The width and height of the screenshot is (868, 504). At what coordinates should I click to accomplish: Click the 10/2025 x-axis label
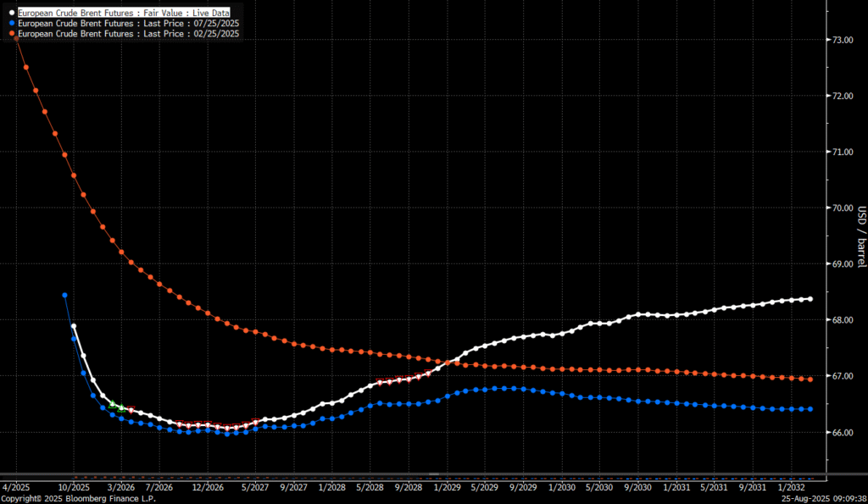75,487
